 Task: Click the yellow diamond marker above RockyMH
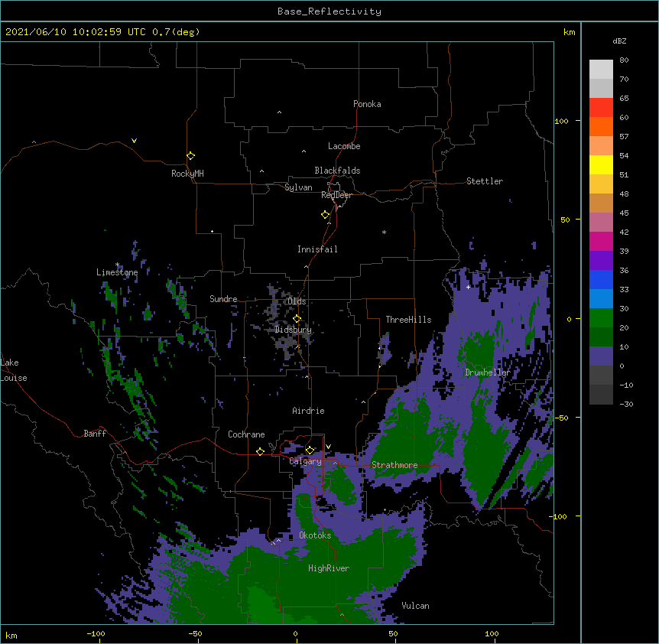coord(190,156)
